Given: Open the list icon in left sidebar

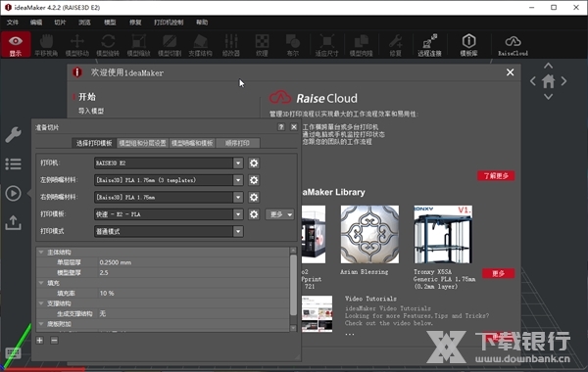Looking at the screenshot, I should (13, 163).
